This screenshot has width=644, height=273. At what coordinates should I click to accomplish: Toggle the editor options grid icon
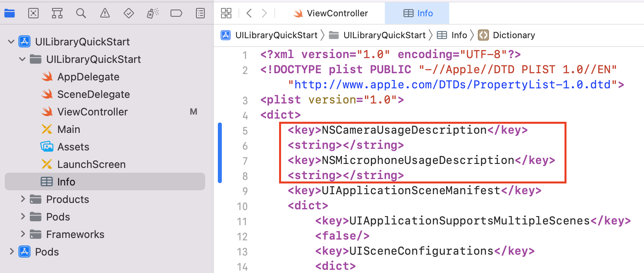point(226,13)
